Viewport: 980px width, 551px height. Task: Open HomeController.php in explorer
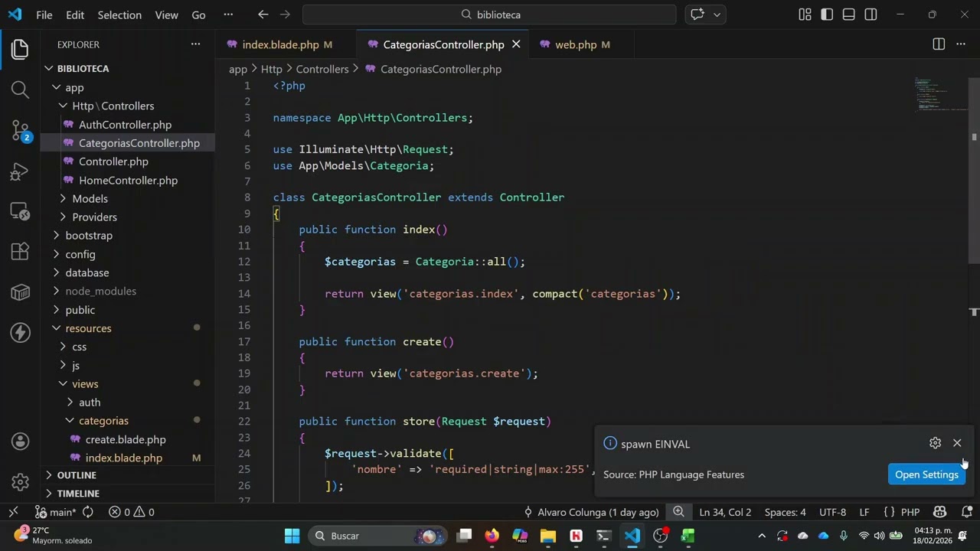click(x=128, y=181)
